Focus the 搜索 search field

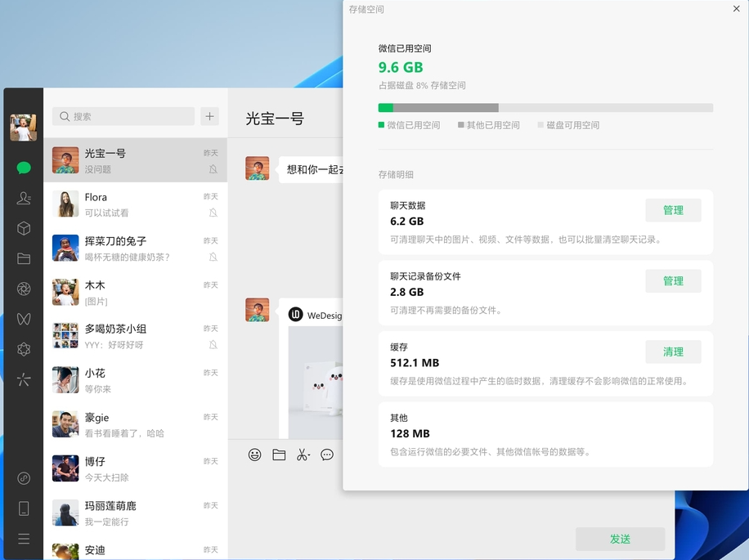(x=123, y=116)
